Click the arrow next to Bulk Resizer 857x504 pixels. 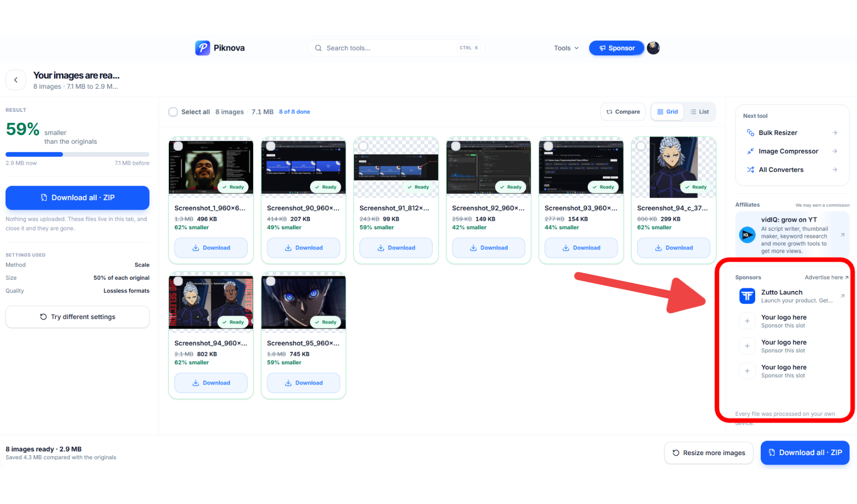[835, 133]
